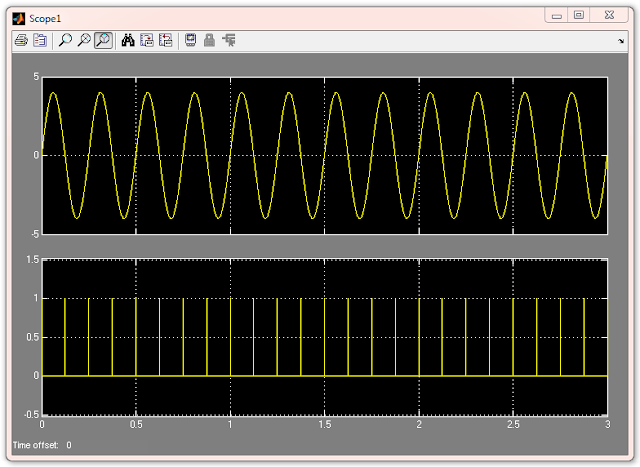This screenshot has height=467, width=640.
Task: Open the system menu via the MATLAB title icon
Action: [x=18, y=19]
